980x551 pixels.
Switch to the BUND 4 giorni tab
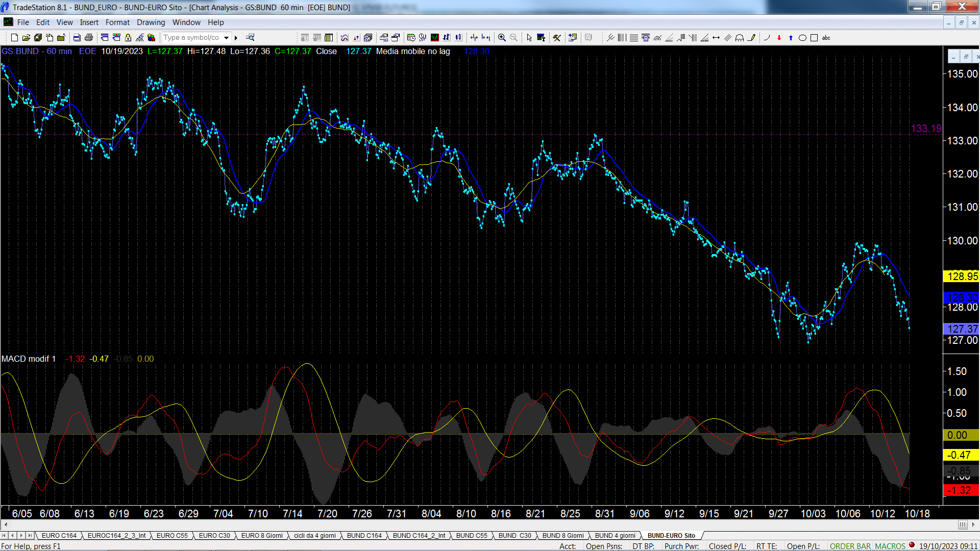[x=615, y=535]
